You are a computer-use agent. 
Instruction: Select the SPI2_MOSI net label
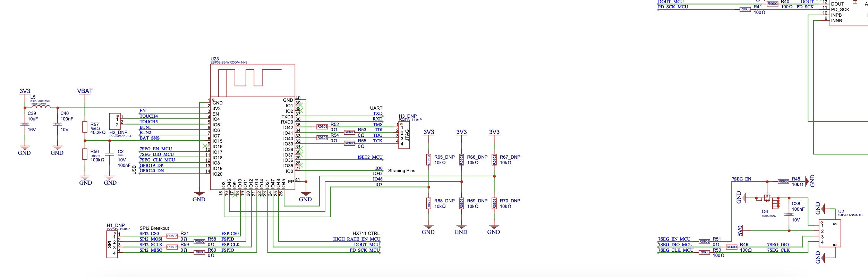coord(151,239)
